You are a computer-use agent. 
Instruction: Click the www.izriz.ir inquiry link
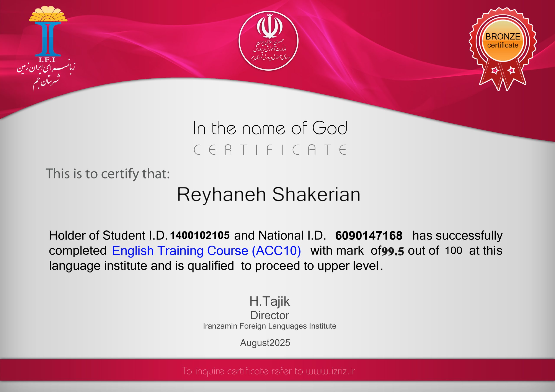point(330,371)
